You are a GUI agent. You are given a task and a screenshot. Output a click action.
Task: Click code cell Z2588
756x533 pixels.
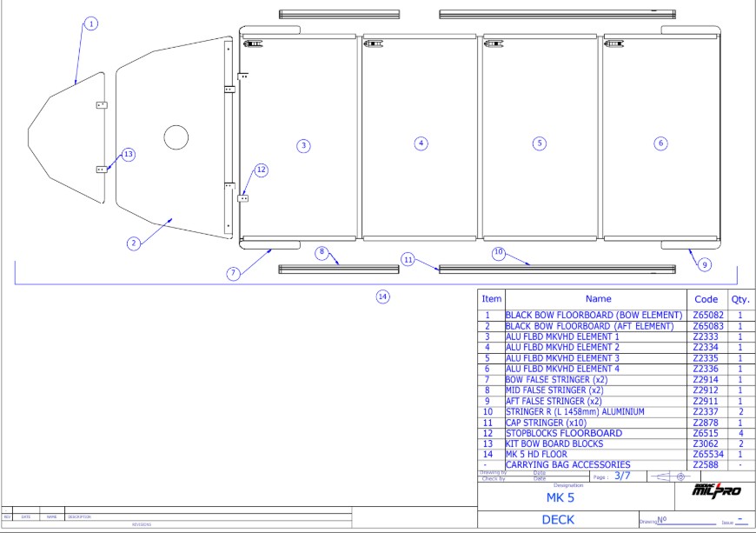point(706,465)
